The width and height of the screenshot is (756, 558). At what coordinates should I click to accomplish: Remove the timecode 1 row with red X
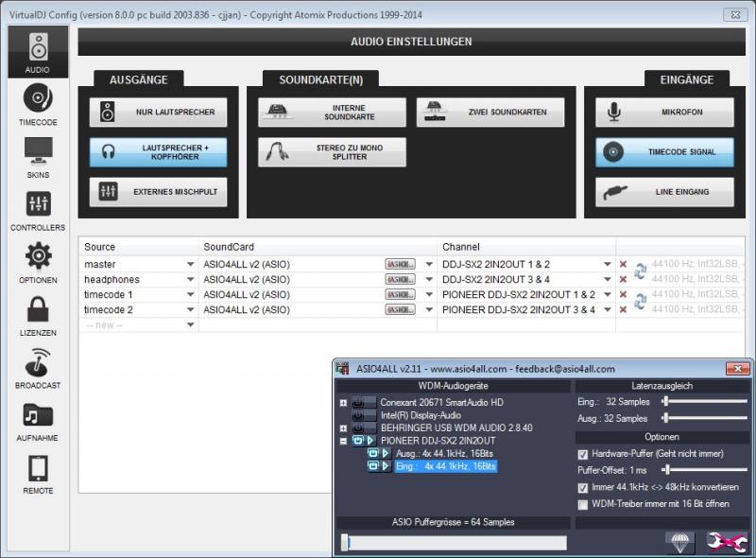pos(623,294)
